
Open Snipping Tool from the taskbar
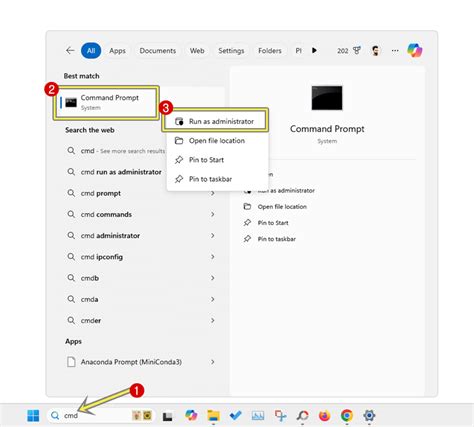280,415
